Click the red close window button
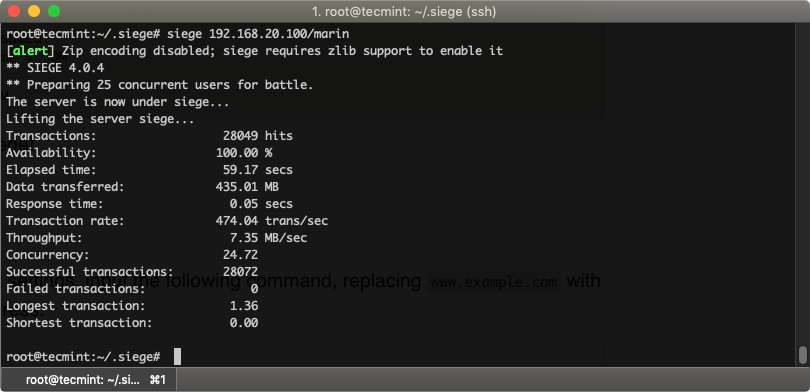The height and width of the screenshot is (392, 810). 14,11
